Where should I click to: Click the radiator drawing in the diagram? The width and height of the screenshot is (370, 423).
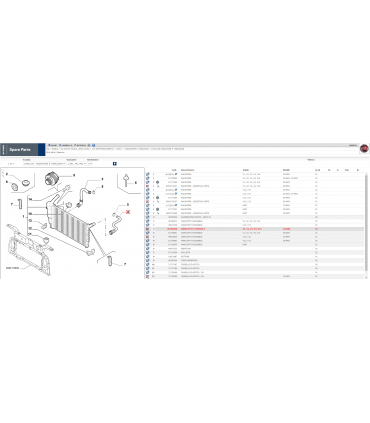[70, 222]
